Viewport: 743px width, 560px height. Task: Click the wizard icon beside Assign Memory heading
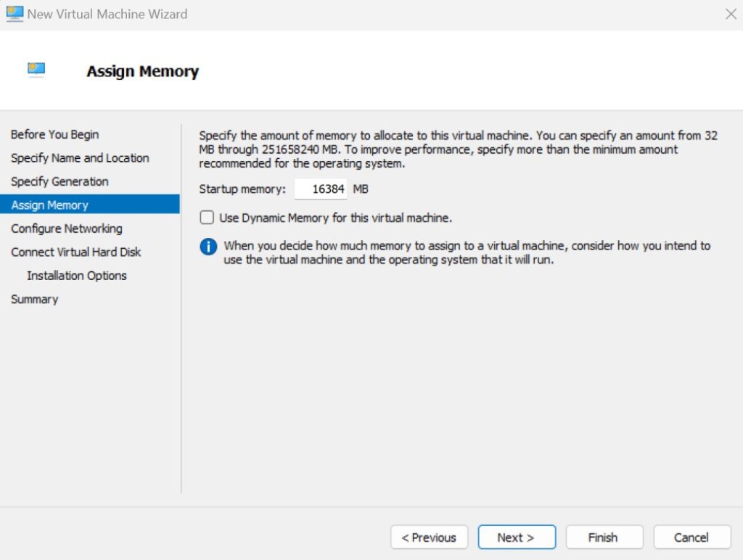(x=36, y=70)
